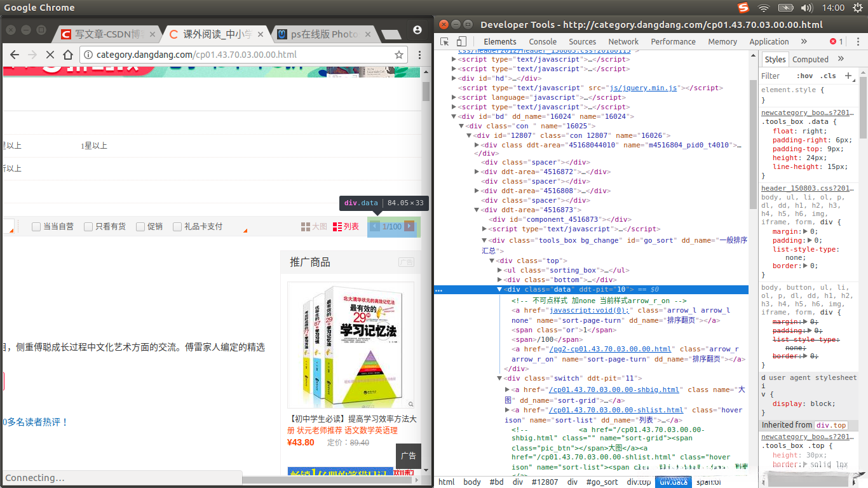Collapse the div id="12807" node
This screenshot has width=868, height=488.
tap(470, 135)
